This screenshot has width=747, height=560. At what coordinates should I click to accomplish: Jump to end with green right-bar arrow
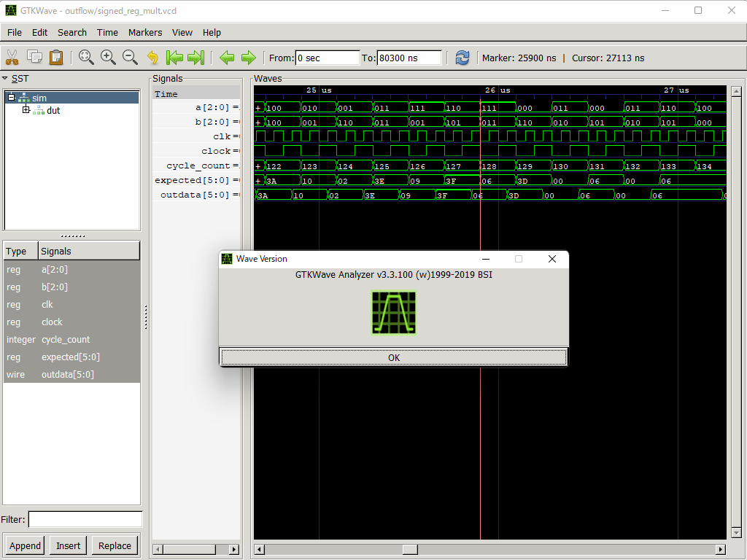click(x=196, y=58)
